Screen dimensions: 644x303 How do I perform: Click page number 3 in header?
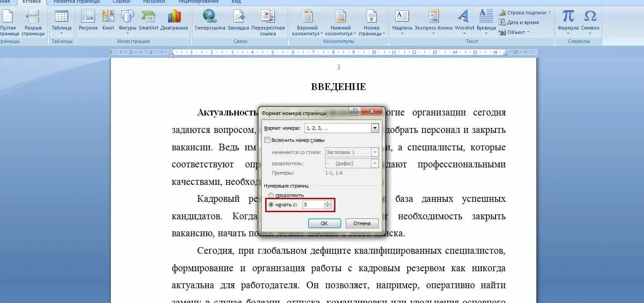[x=339, y=68]
